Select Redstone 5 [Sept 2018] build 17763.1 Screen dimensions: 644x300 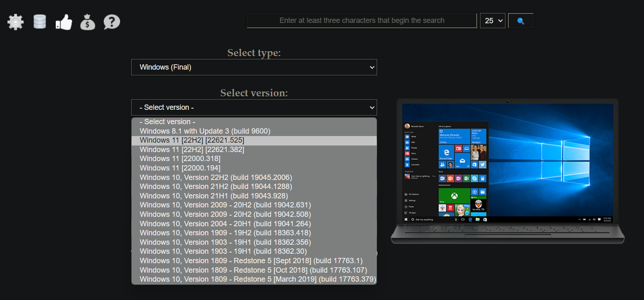click(254, 260)
